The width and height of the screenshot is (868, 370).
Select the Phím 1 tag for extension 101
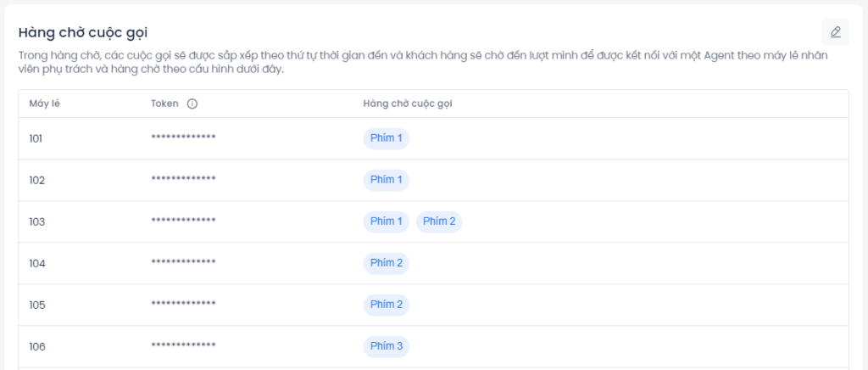(x=386, y=138)
